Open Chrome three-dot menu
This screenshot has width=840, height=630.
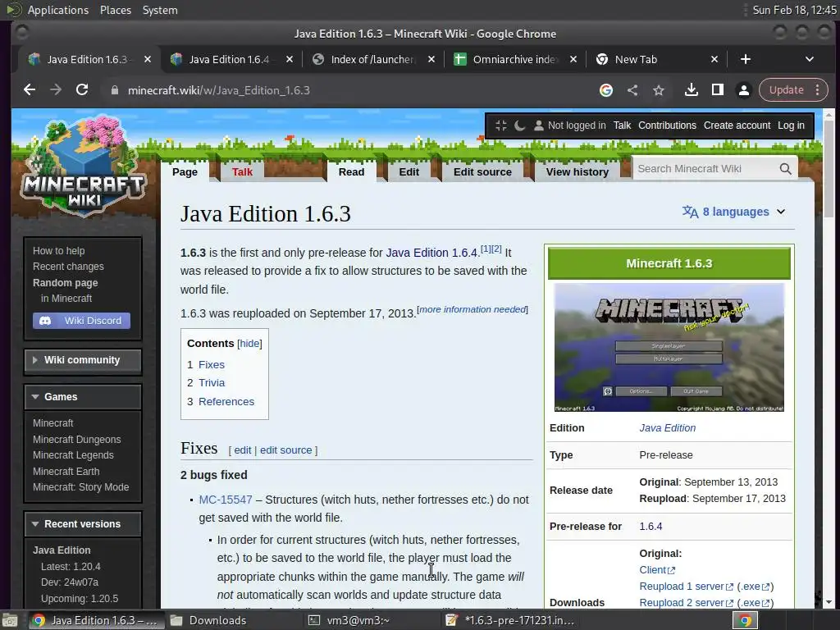coord(818,90)
